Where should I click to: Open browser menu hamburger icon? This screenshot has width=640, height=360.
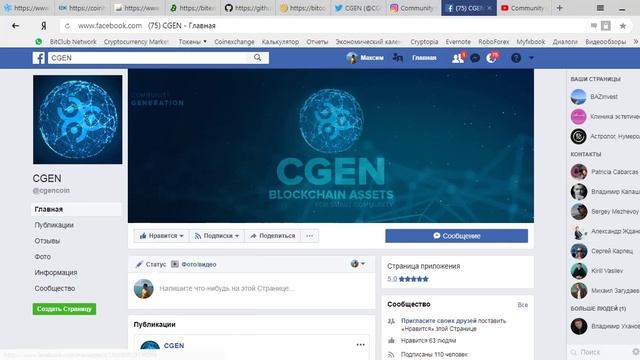pyautogui.click(x=600, y=8)
